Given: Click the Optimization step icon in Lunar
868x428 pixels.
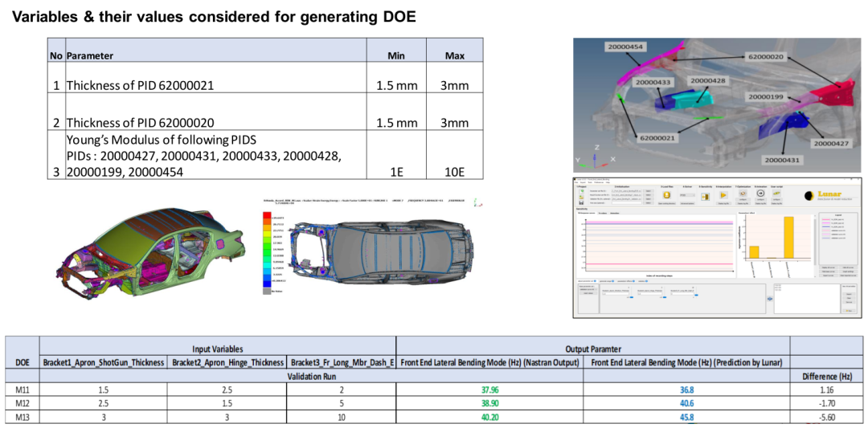Looking at the screenshot, I should click(x=743, y=193).
